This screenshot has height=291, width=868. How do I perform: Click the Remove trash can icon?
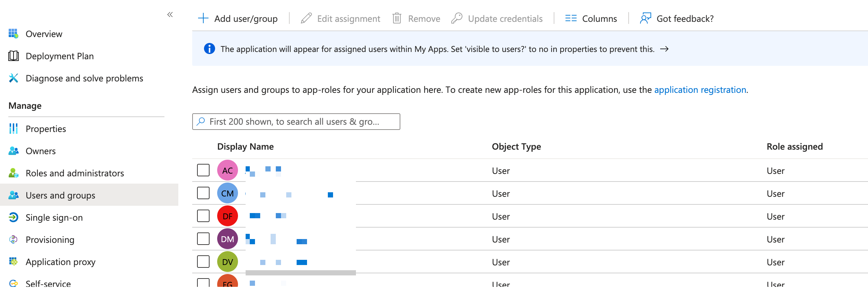click(x=397, y=18)
